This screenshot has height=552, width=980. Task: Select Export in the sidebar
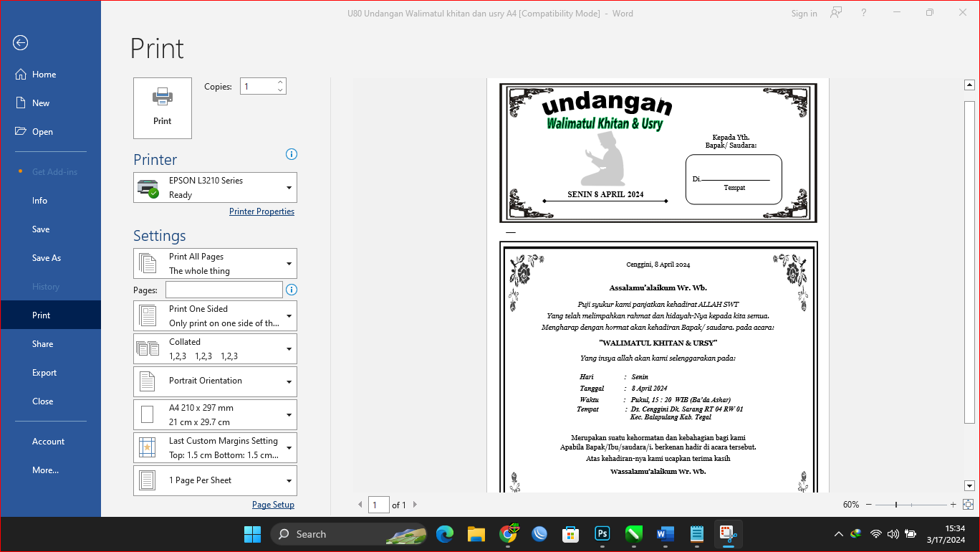[51, 373]
